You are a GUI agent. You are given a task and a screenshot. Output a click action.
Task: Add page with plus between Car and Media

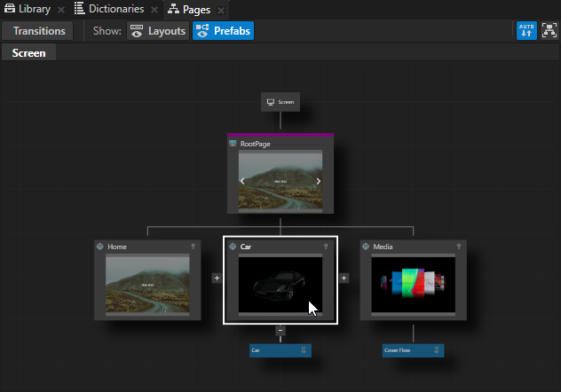pyautogui.click(x=344, y=278)
